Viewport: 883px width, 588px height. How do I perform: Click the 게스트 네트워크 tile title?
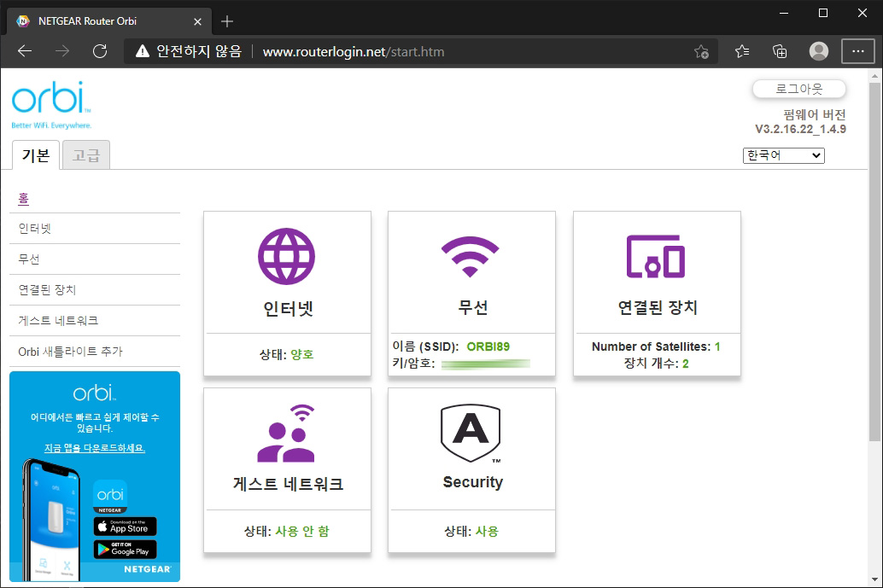click(288, 484)
